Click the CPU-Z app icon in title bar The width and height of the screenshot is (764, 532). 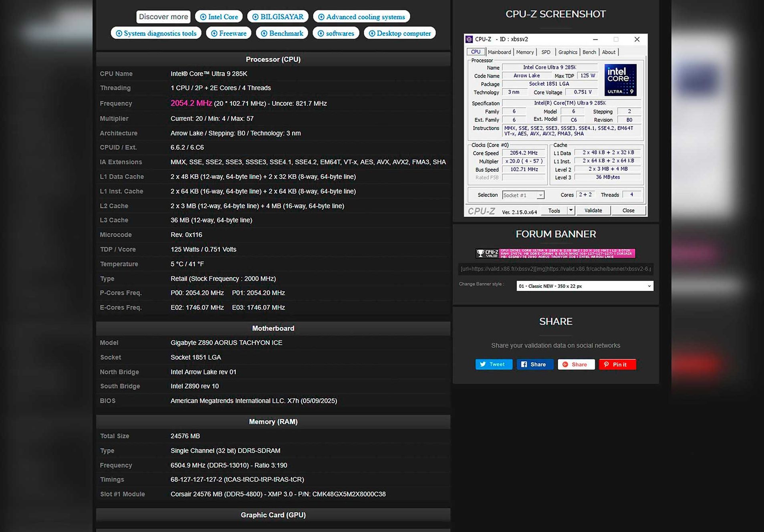[469, 39]
